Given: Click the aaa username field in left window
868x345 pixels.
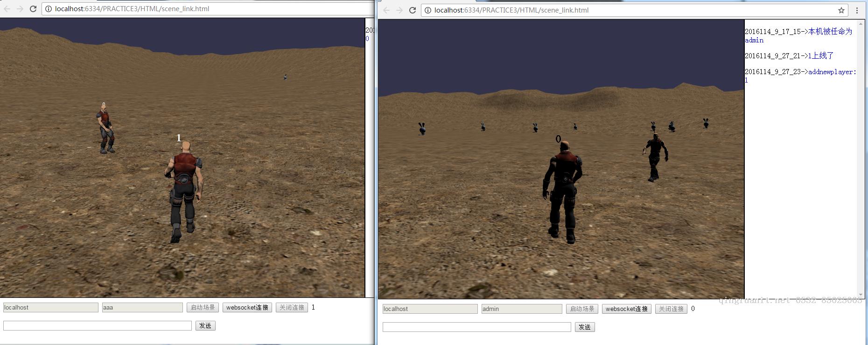Looking at the screenshot, I should click(142, 308).
